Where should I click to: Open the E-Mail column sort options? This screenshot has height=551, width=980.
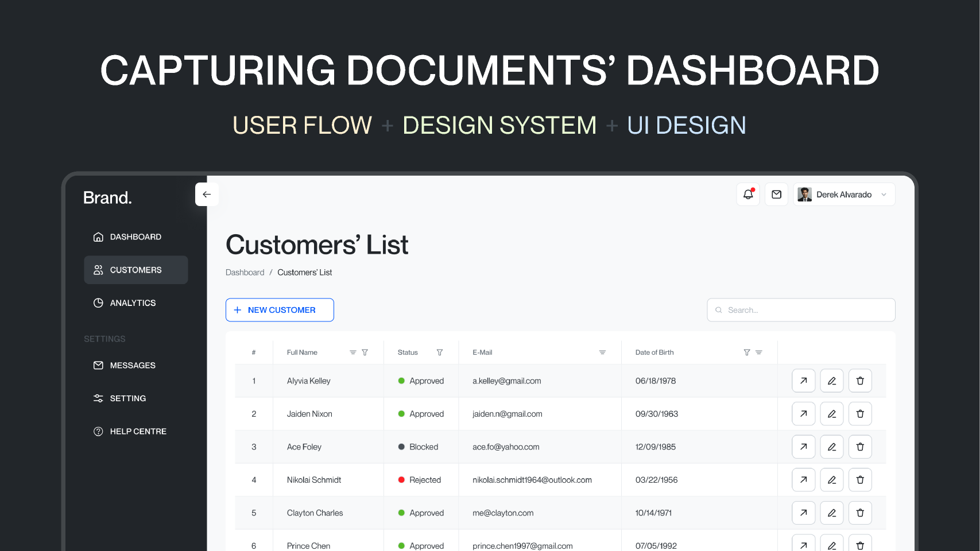tap(602, 352)
